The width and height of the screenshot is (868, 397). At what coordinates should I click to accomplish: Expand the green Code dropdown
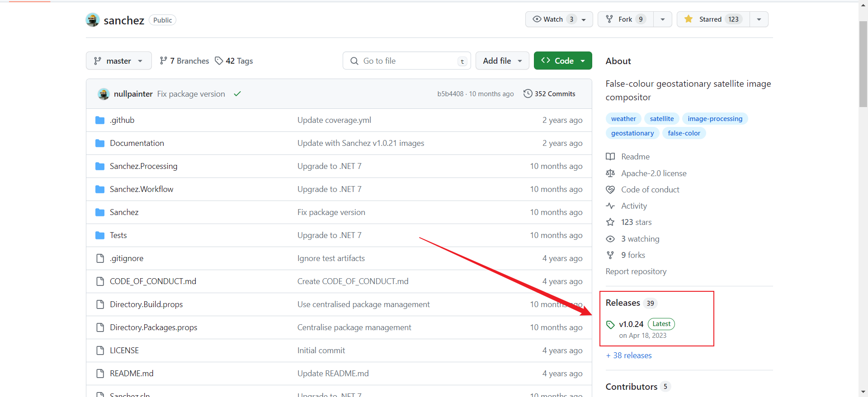(x=563, y=61)
